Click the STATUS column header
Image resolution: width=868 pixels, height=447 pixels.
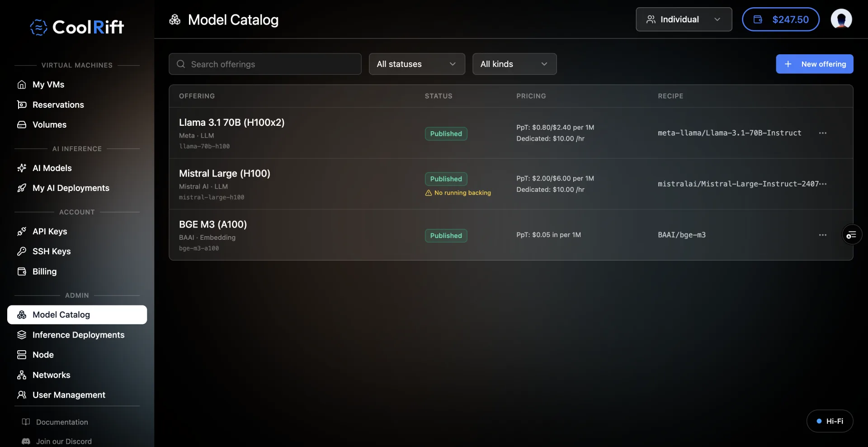[x=438, y=96]
